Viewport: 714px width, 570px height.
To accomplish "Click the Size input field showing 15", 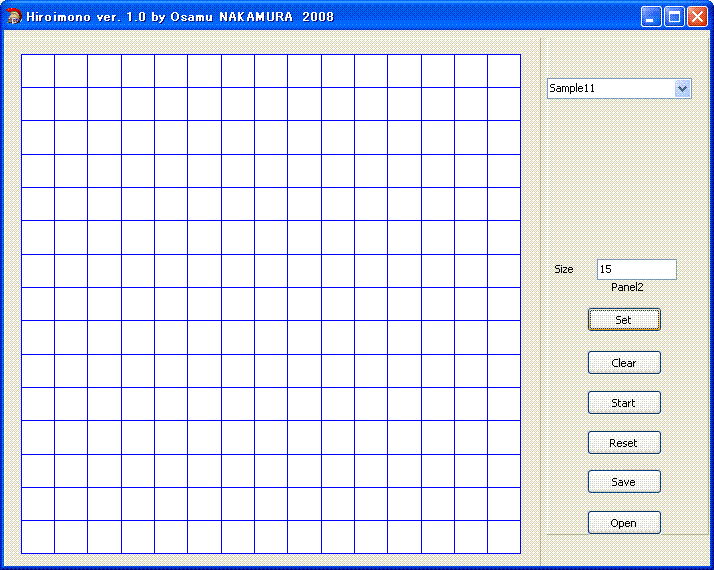I will coord(637,270).
